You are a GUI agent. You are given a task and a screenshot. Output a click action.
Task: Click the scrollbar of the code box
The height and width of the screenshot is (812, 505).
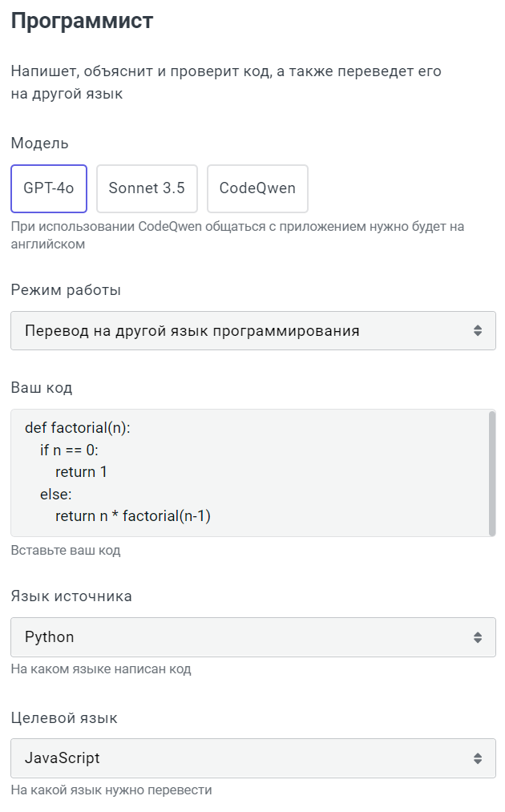point(491,473)
